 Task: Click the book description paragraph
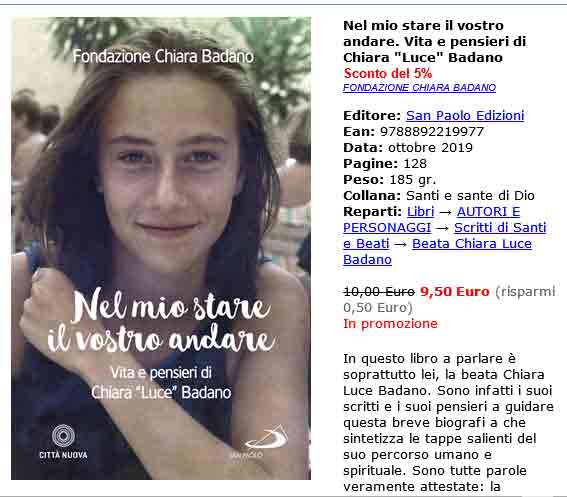tap(448, 422)
